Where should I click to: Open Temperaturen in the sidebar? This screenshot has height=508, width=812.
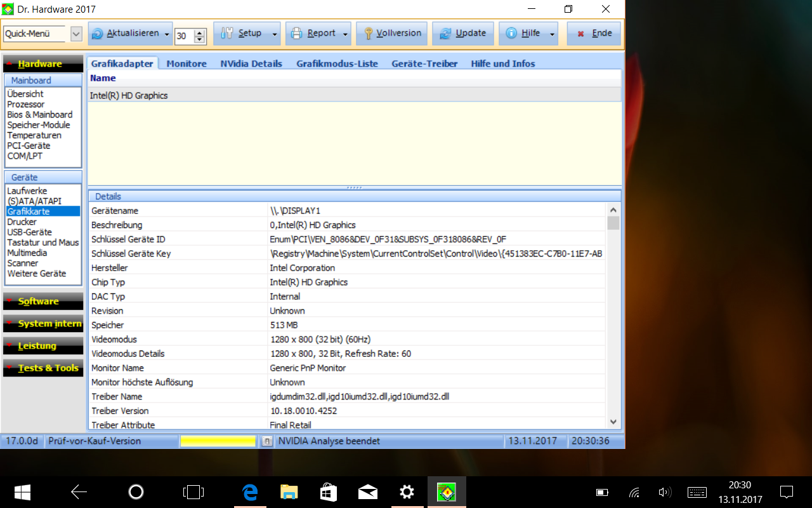[34, 135]
